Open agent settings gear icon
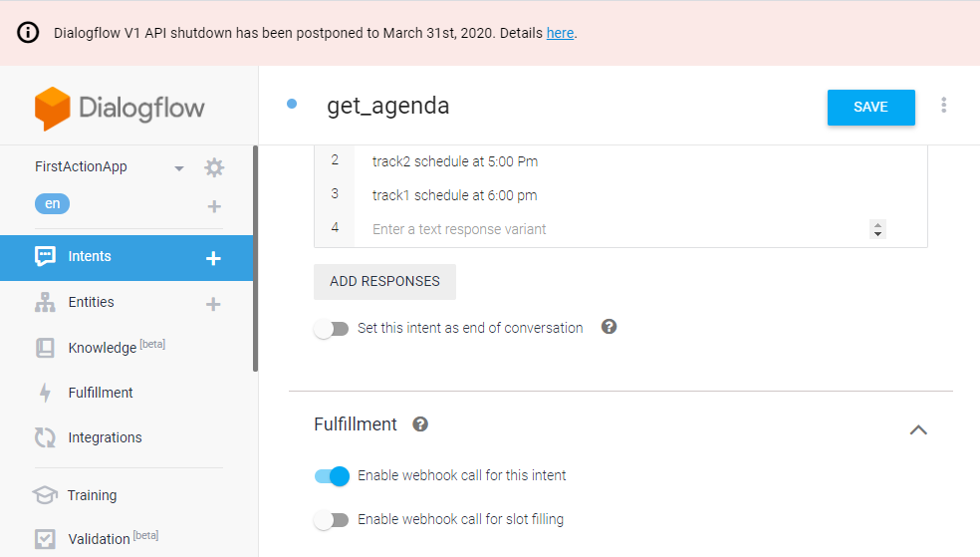Screen dimensions: 980x557 pos(214,167)
